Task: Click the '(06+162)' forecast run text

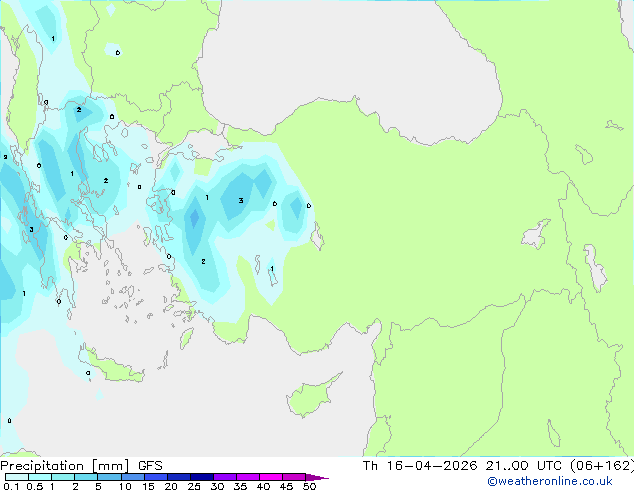Action: tap(602, 466)
